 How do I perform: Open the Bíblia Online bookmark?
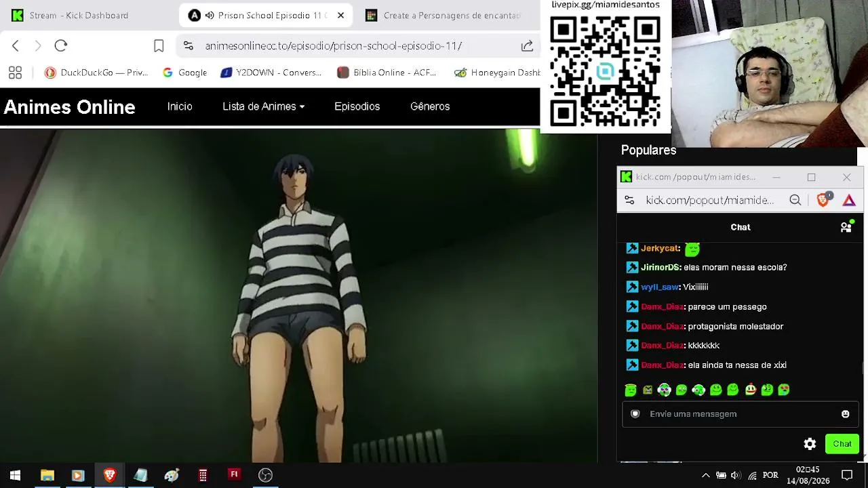pyautogui.click(x=387, y=73)
